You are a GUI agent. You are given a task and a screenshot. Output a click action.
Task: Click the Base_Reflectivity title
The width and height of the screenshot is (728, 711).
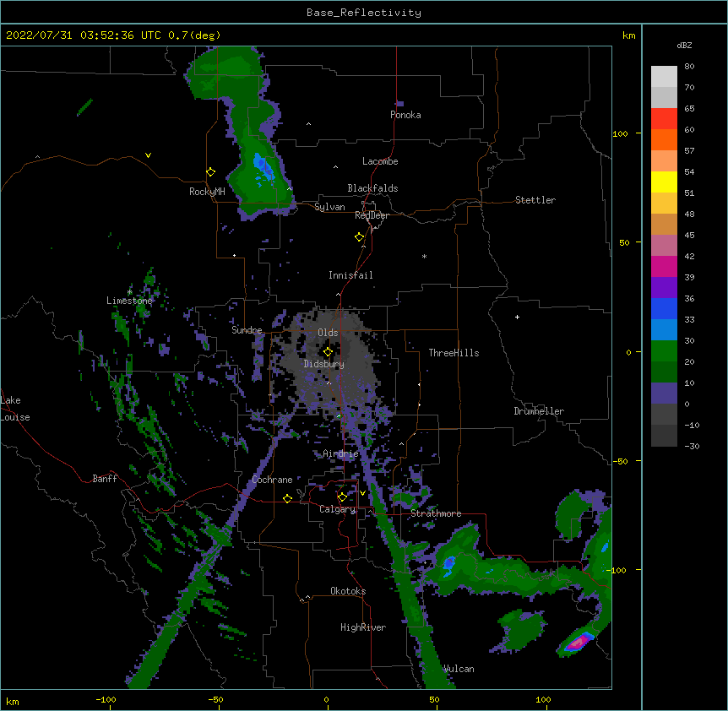point(363,13)
